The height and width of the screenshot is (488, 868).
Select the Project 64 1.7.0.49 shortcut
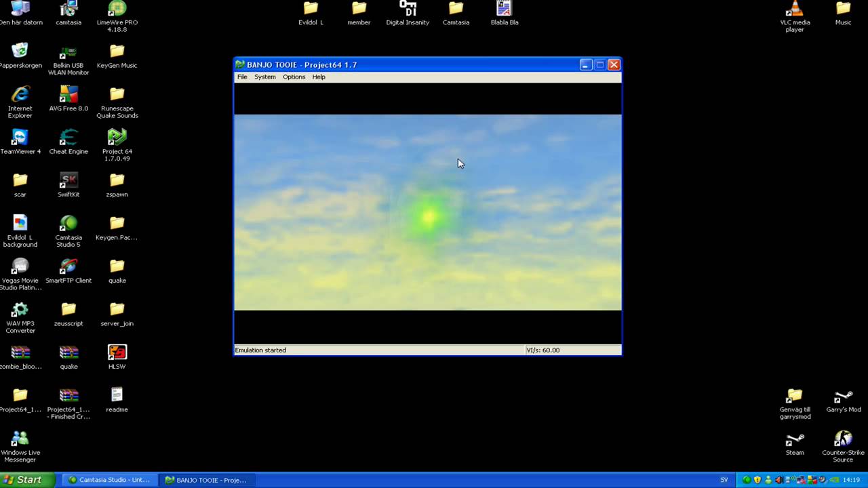117,145
